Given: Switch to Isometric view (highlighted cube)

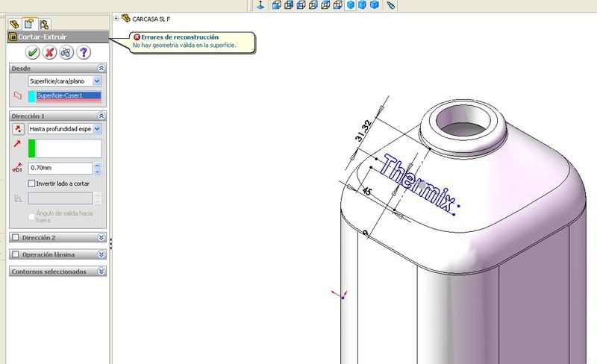Looking at the screenshot, I should tap(350, 5).
